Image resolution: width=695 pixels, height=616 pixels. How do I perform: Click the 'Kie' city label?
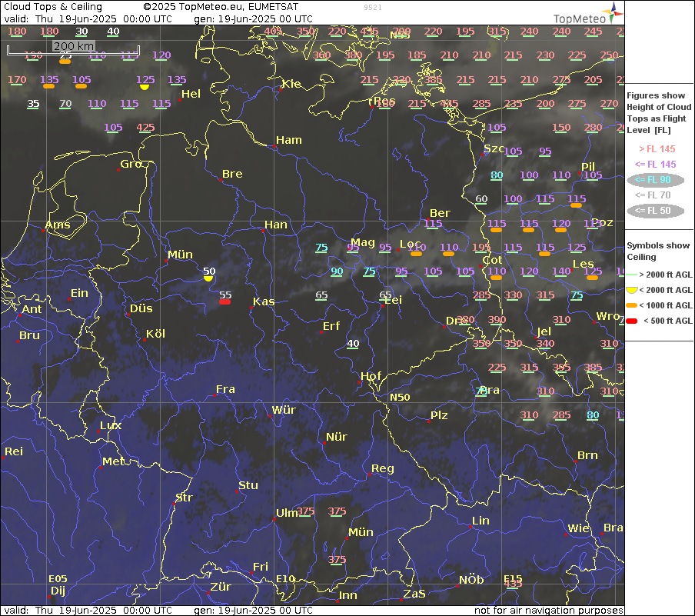[291, 84]
